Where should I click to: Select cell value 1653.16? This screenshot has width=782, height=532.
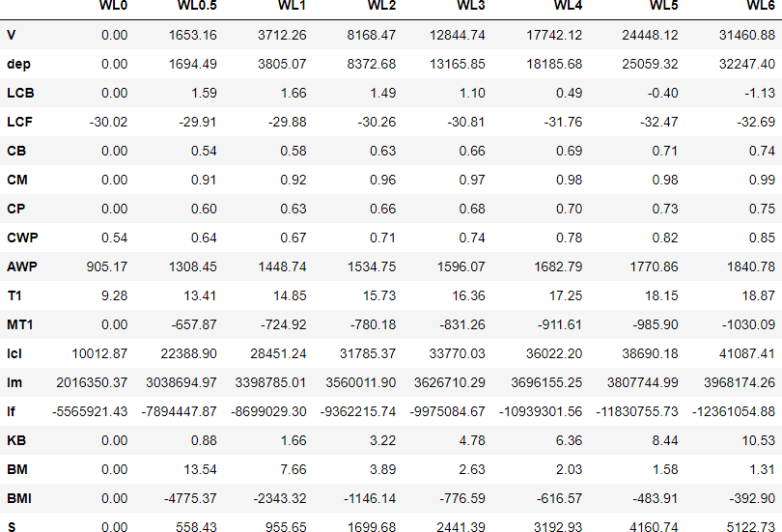[192, 35]
